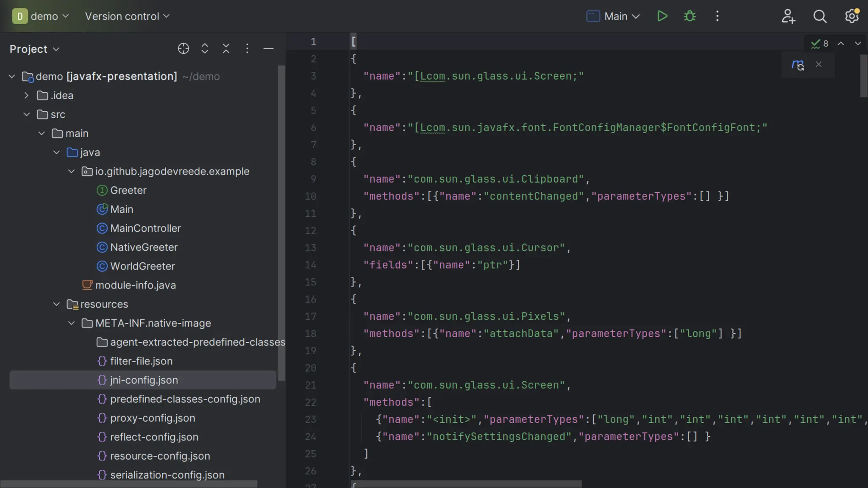
Task: Open Search Everywhere magnifier
Action: pyautogui.click(x=820, y=16)
